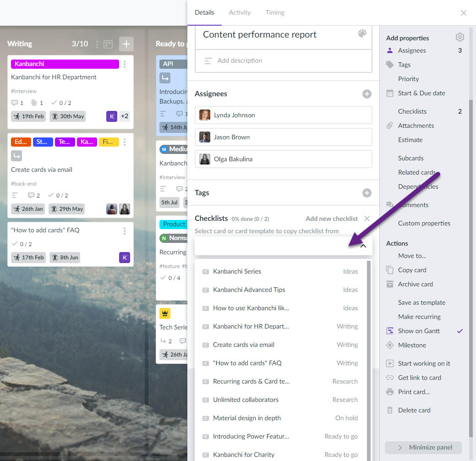Image resolution: width=476 pixels, height=461 pixels.
Task: Click the Archive card box icon
Action: pyautogui.click(x=390, y=284)
